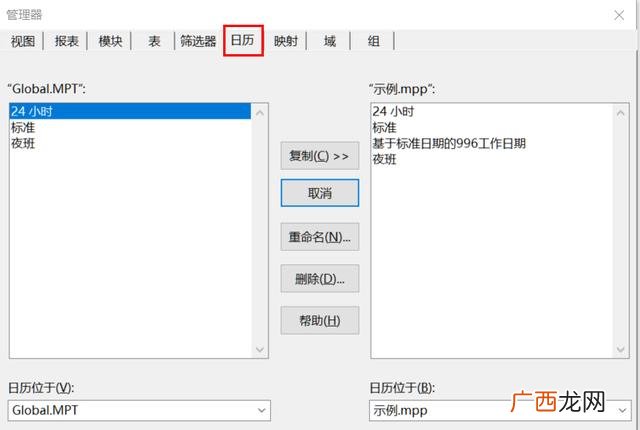Select 24 小时 in Global.MPT list
Image resolution: width=640 pixels, height=430 pixels.
130,111
